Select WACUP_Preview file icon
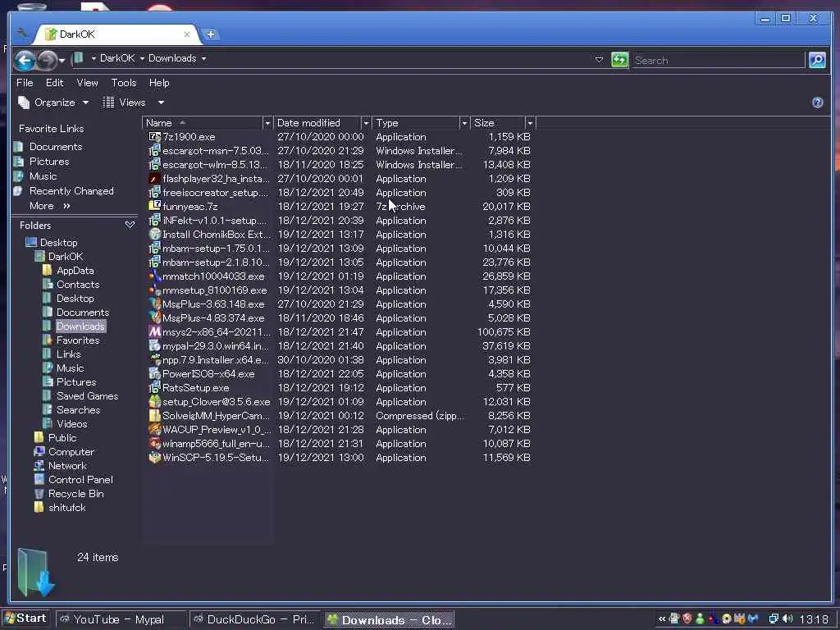The height and width of the screenshot is (630, 840). coord(154,429)
